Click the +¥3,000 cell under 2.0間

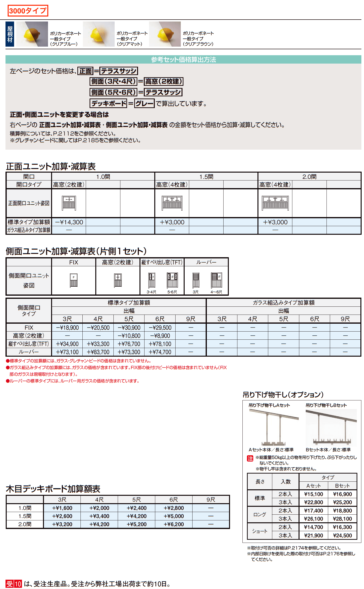pyautogui.click(x=275, y=222)
